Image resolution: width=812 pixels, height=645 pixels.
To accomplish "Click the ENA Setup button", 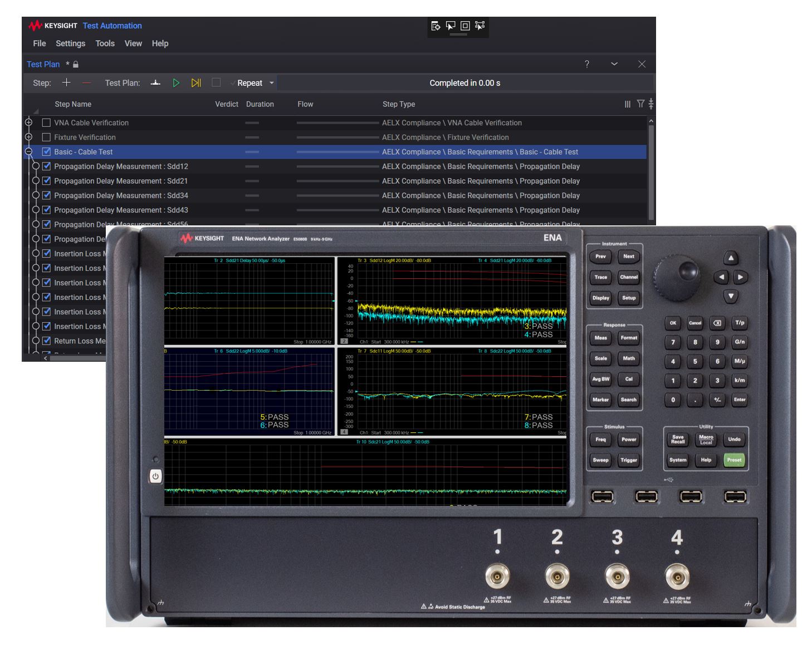I will (x=629, y=298).
